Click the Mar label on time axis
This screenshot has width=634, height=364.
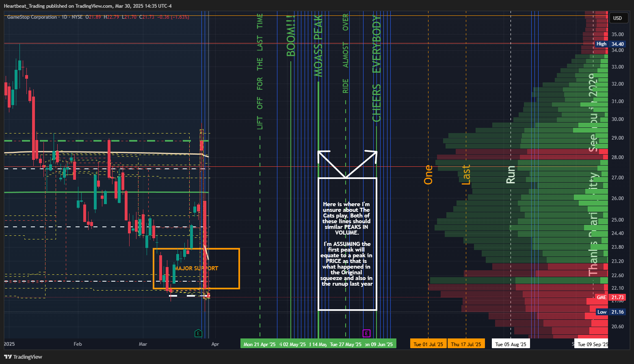point(143,344)
